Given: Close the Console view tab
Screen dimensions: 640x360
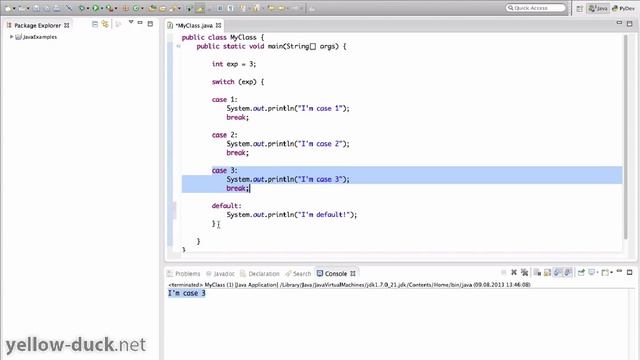Looking at the screenshot, I should (353, 273).
